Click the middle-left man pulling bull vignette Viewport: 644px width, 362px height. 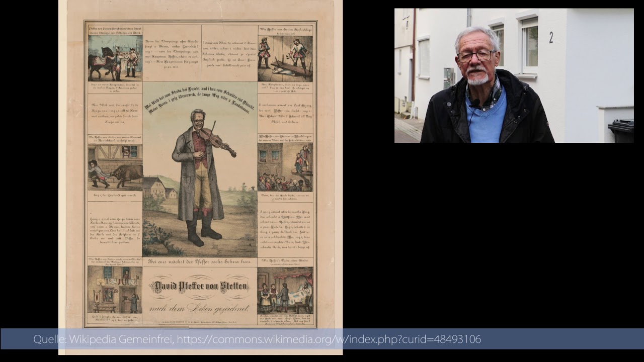[115, 168]
